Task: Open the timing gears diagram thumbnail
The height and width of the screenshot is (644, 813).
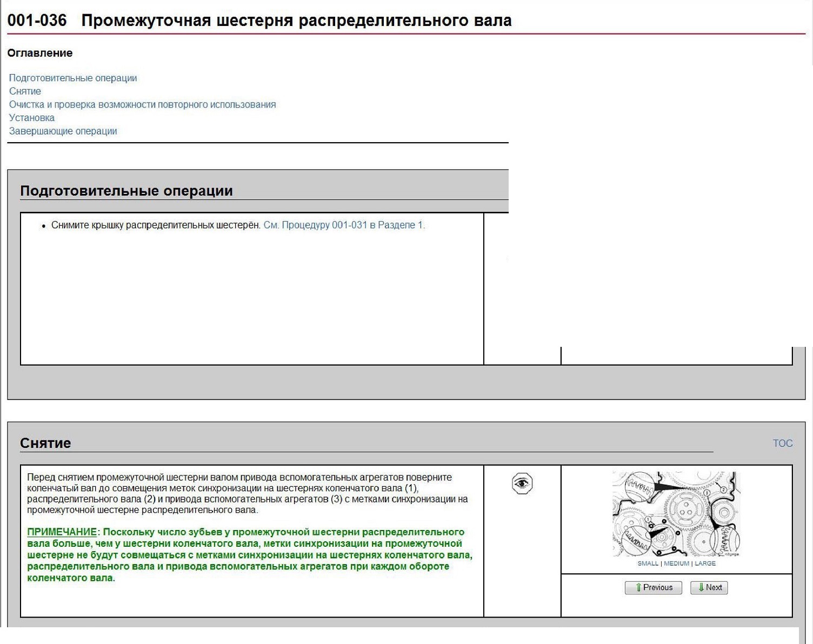Action: point(676,514)
